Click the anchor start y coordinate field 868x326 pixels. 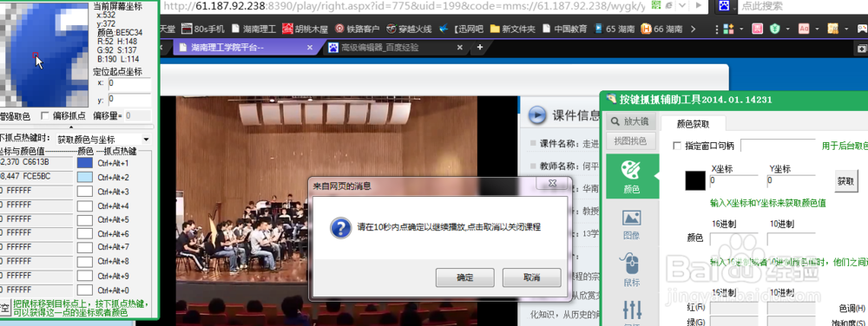tap(129, 100)
